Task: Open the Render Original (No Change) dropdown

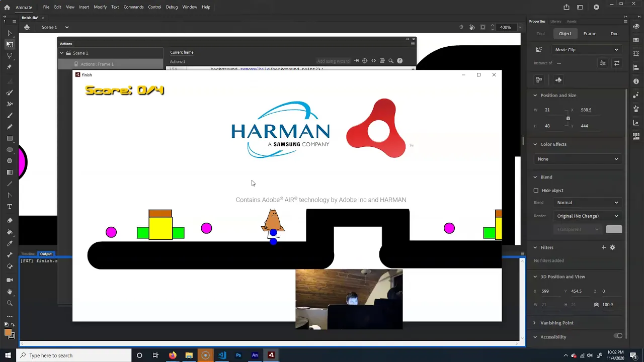Action: (587, 216)
